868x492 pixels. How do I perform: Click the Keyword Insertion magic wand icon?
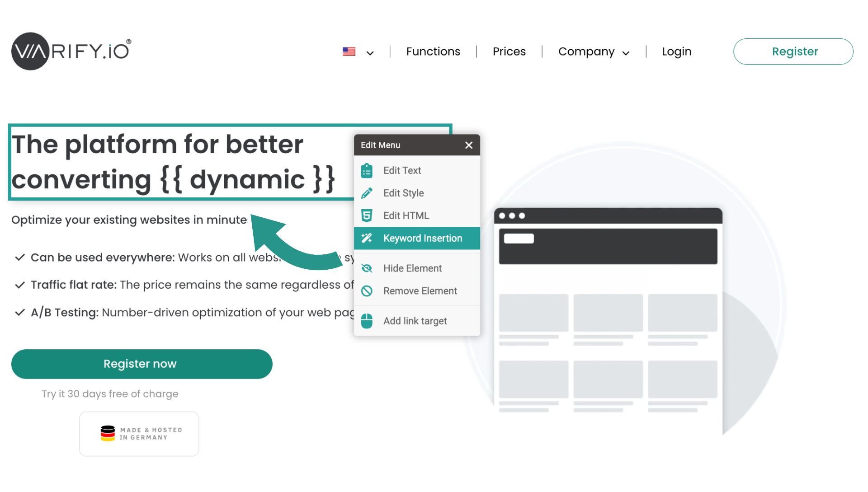(x=367, y=238)
